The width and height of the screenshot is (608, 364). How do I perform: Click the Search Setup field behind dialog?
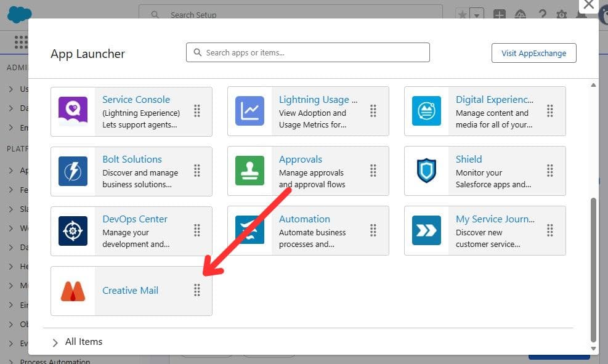[290, 12]
